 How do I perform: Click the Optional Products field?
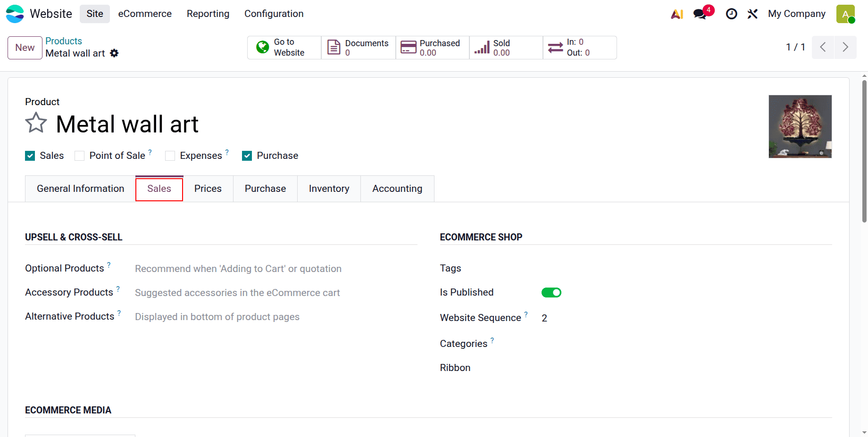276,269
